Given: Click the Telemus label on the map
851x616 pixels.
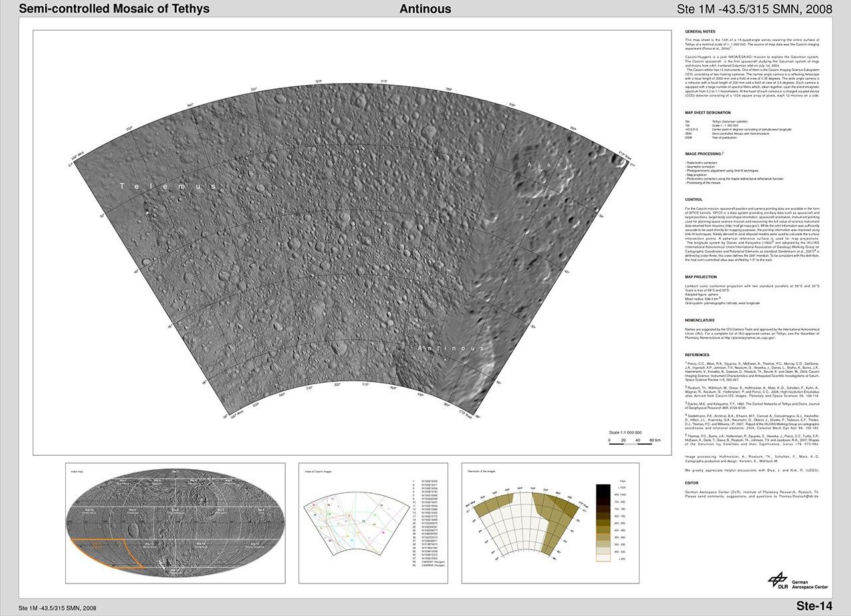Looking at the screenshot, I should [x=168, y=187].
